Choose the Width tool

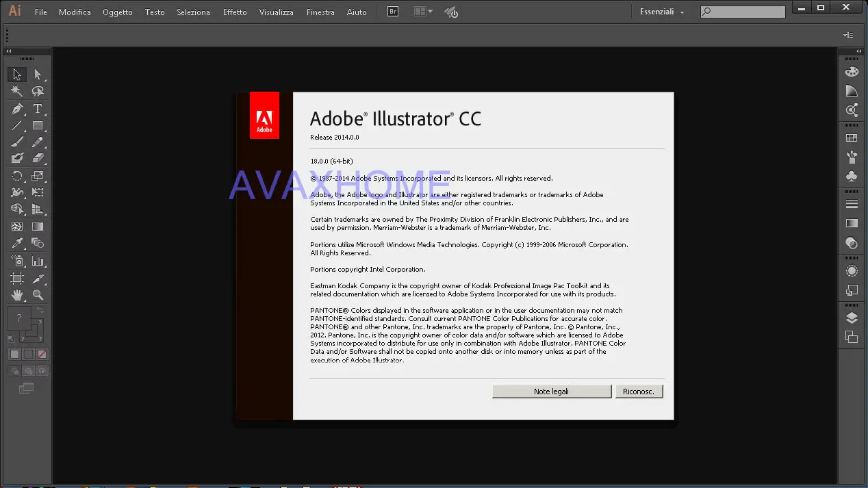[17, 192]
